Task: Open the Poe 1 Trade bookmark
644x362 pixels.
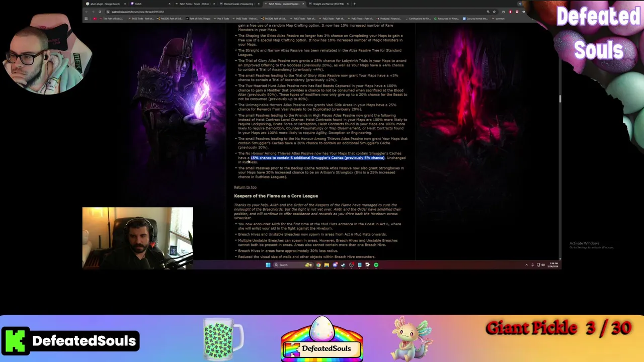Action: (221, 19)
